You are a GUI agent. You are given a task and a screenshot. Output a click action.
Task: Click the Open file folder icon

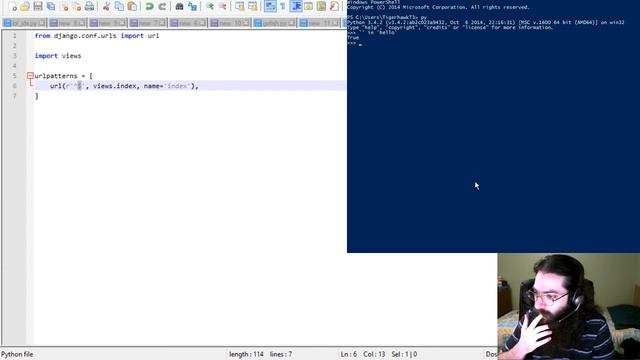(25, 6)
